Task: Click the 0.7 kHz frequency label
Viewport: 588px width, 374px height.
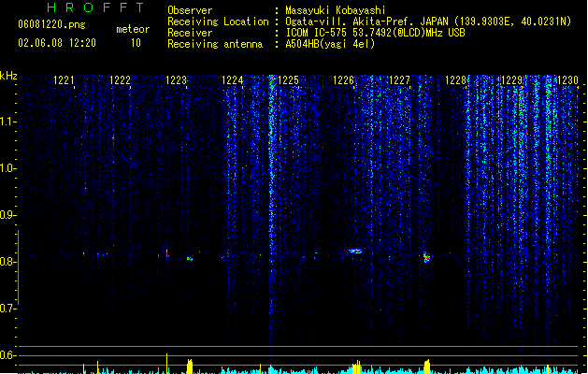Action: click(7, 309)
